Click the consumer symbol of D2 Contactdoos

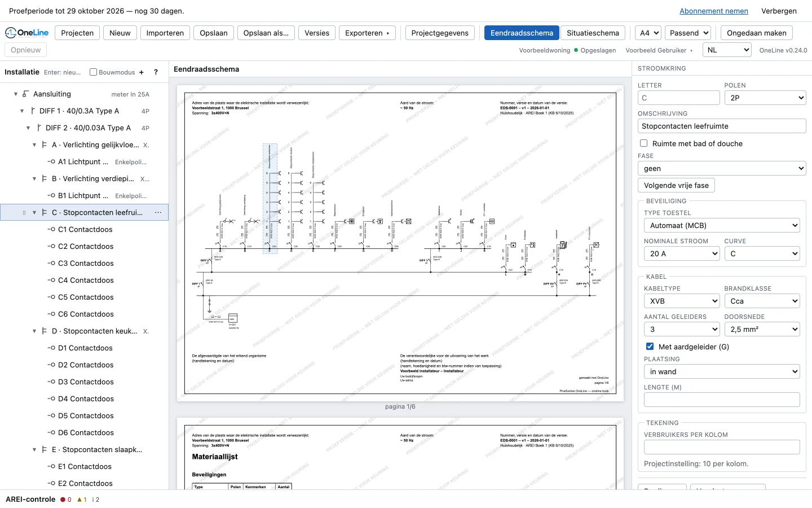[51, 365]
